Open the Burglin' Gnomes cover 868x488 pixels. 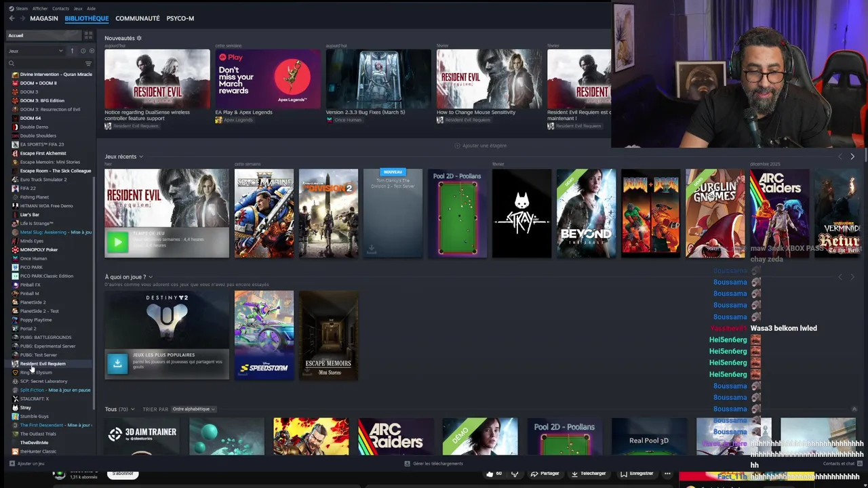tap(715, 213)
